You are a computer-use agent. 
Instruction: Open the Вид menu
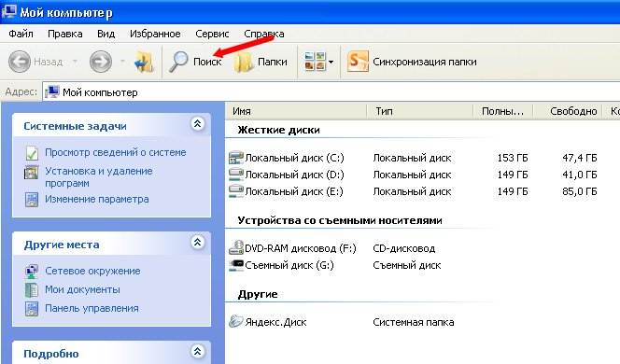pyautogui.click(x=106, y=34)
